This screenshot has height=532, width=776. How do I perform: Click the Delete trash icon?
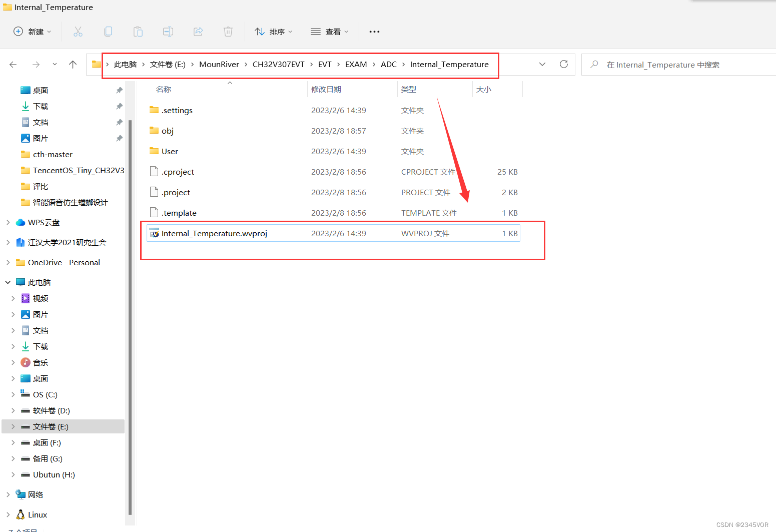228,32
